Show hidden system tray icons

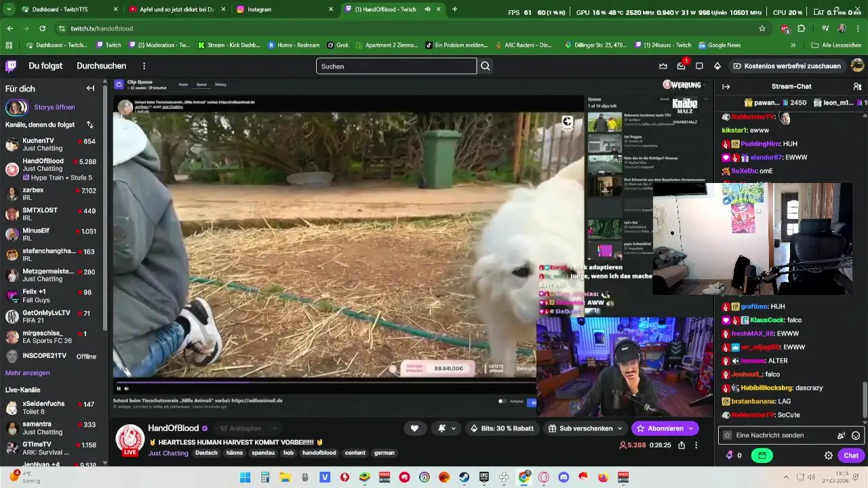click(x=786, y=477)
